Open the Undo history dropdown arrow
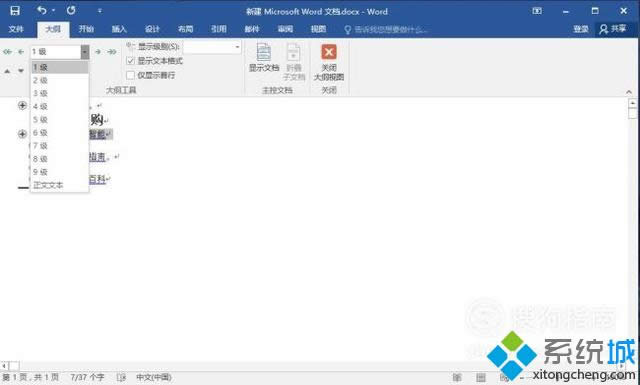 click(x=53, y=11)
